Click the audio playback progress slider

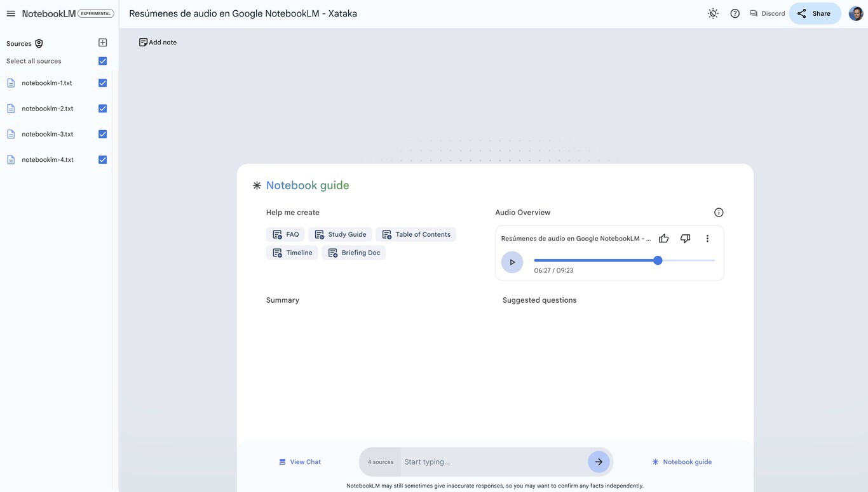[x=625, y=260]
